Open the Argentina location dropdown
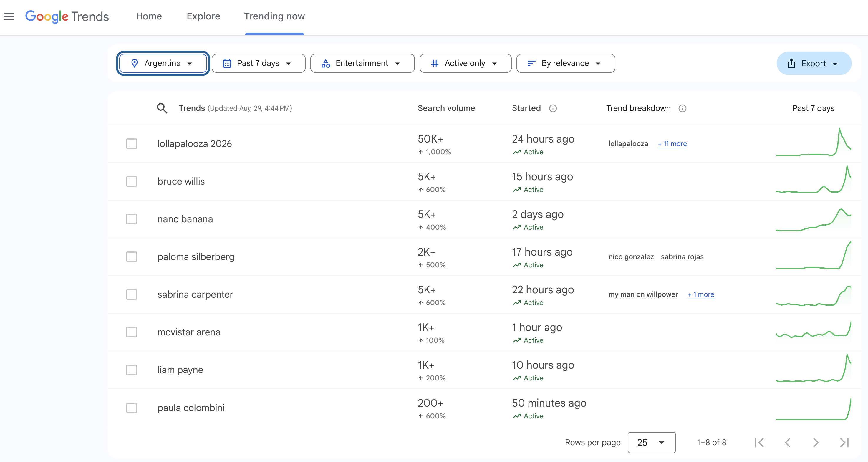Screen dimensions: 868x462 pyautogui.click(x=163, y=63)
